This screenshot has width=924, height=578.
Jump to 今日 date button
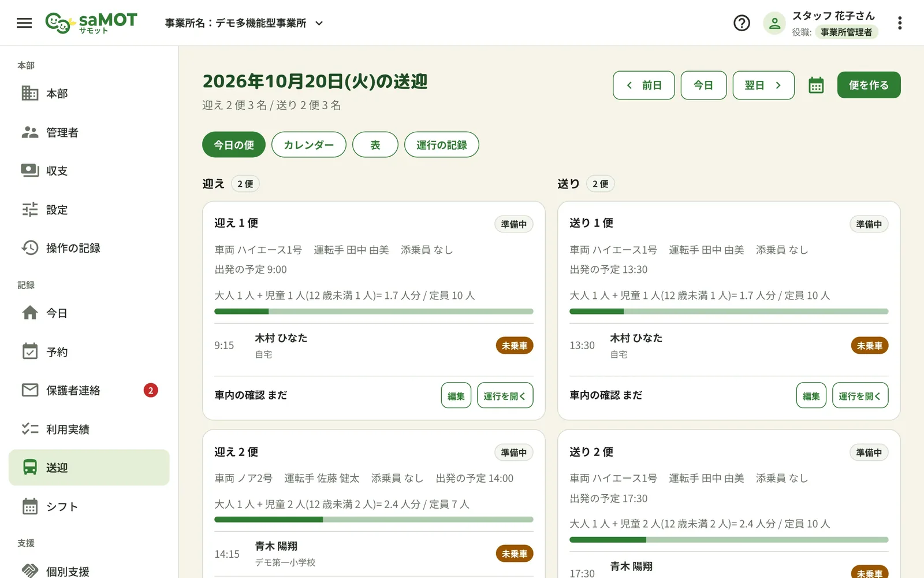703,86
